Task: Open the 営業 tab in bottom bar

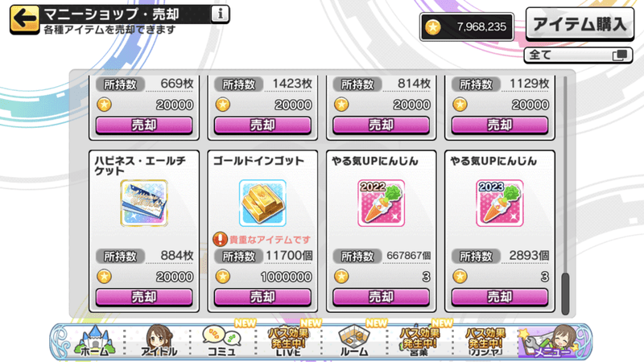Action: point(419,340)
